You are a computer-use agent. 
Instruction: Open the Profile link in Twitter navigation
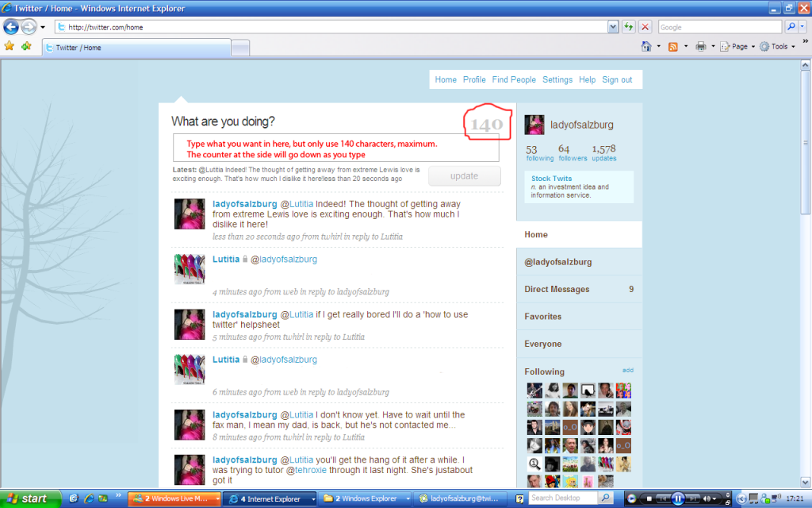(x=474, y=80)
